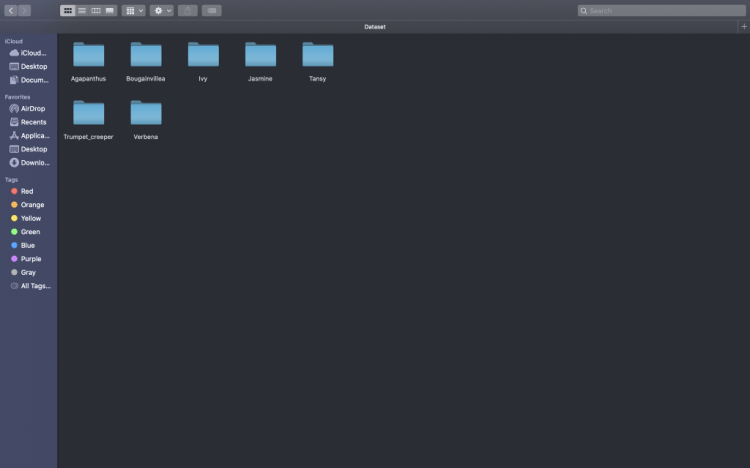The width and height of the screenshot is (750, 468).
Task: Switch to gallery view in the toolbar
Action: [x=110, y=10]
